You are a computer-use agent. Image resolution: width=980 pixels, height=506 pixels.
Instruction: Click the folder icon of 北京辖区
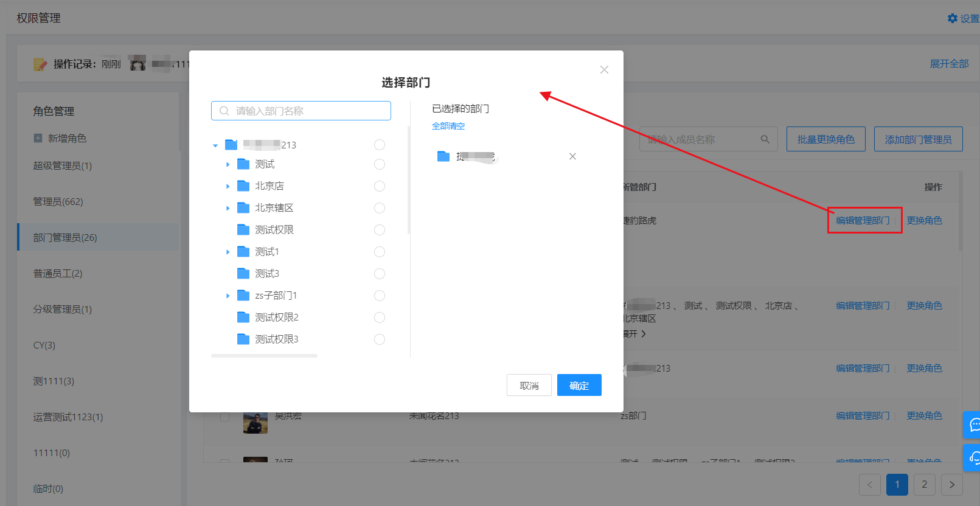pyautogui.click(x=243, y=208)
